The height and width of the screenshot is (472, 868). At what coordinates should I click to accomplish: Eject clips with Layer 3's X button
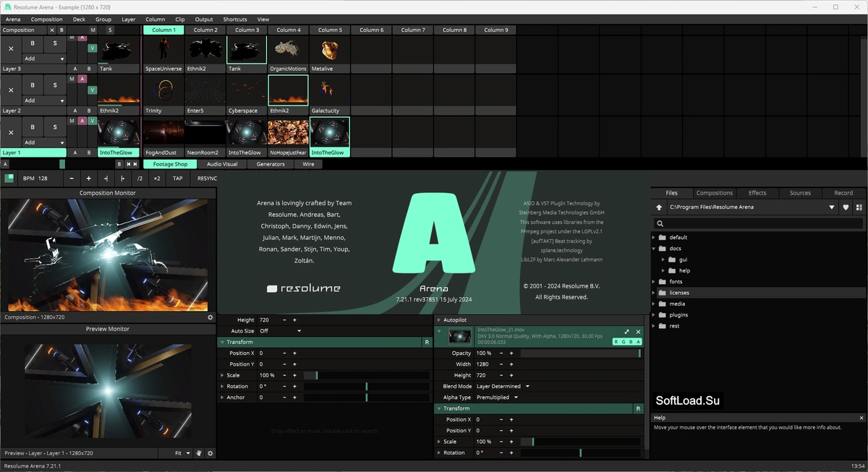pyautogui.click(x=11, y=48)
